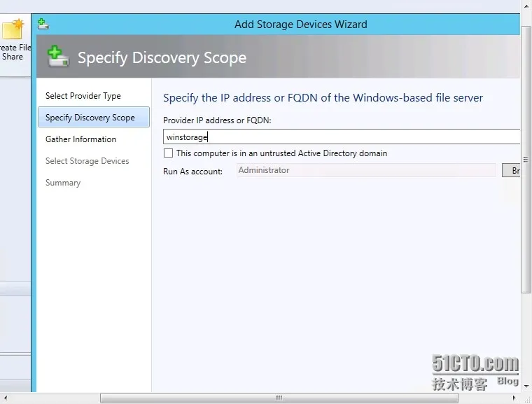The image size is (532, 404).
Task: Select the Specify Discovery Scope step
Action: click(90, 118)
